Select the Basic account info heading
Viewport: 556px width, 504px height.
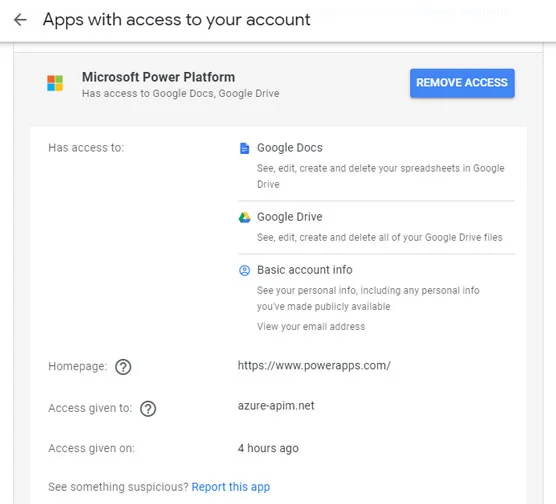click(305, 270)
